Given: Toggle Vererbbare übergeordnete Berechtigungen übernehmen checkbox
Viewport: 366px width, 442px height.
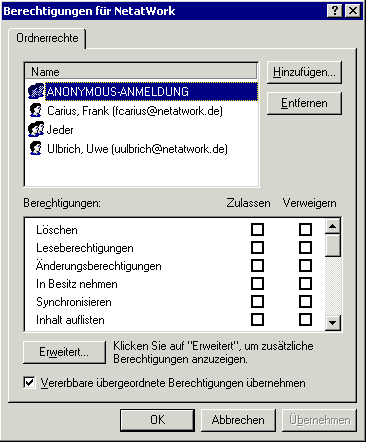Looking at the screenshot, I should click(29, 382).
